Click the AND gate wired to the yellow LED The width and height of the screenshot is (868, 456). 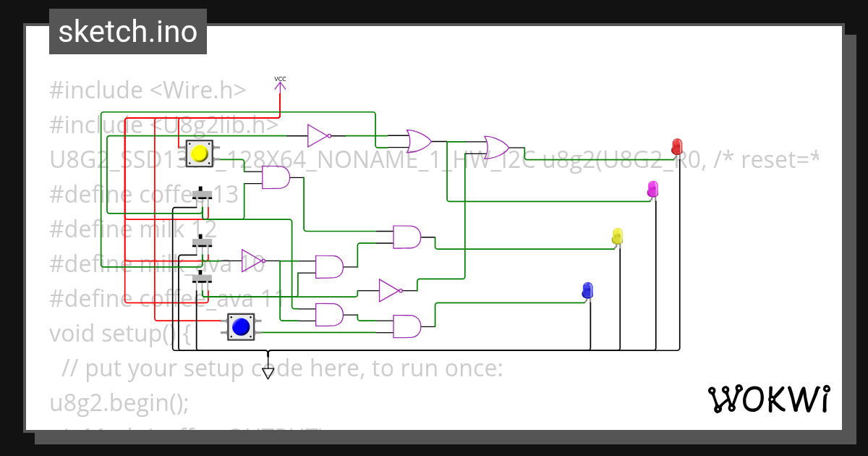(x=407, y=237)
